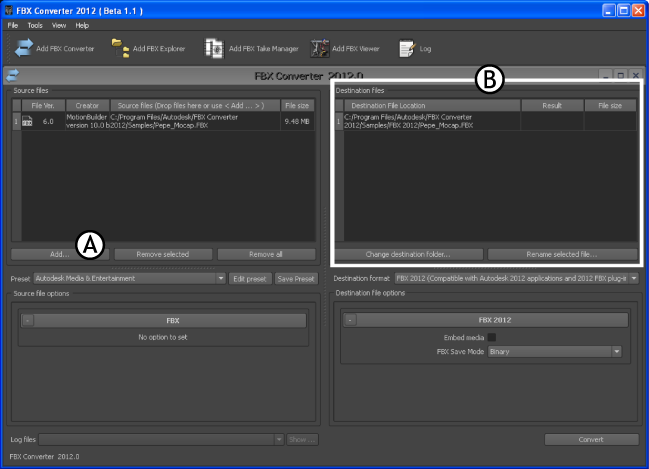Select row 1 header in destination files
This screenshot has width=649, height=469.
pyautogui.click(x=339, y=121)
